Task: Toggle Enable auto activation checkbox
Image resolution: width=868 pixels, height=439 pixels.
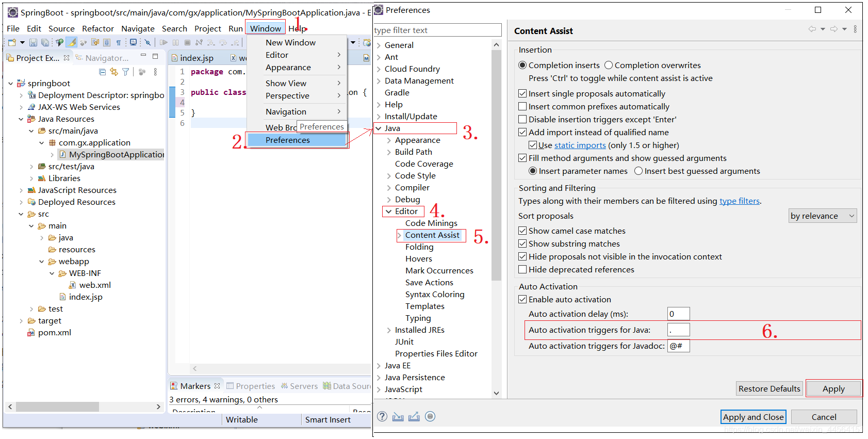Action: click(x=522, y=299)
